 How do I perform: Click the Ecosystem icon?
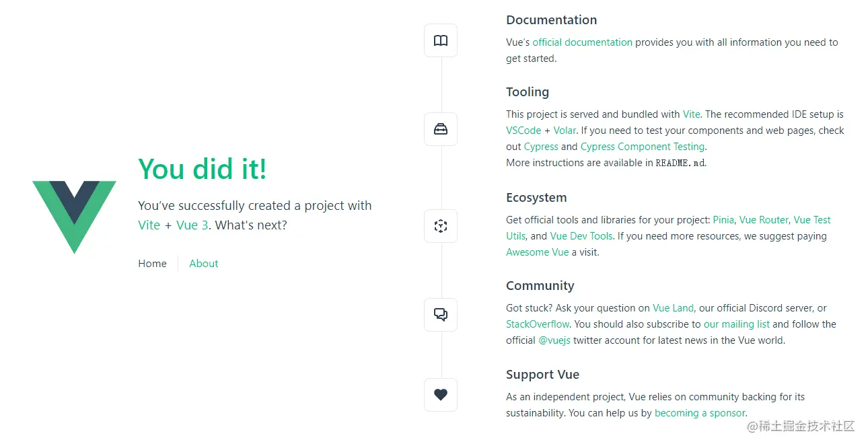tap(441, 226)
